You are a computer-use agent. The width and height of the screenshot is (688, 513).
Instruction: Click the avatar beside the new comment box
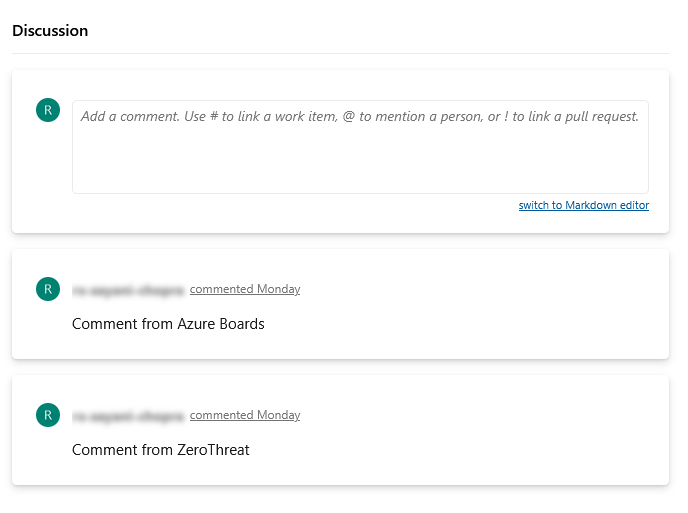point(48,110)
